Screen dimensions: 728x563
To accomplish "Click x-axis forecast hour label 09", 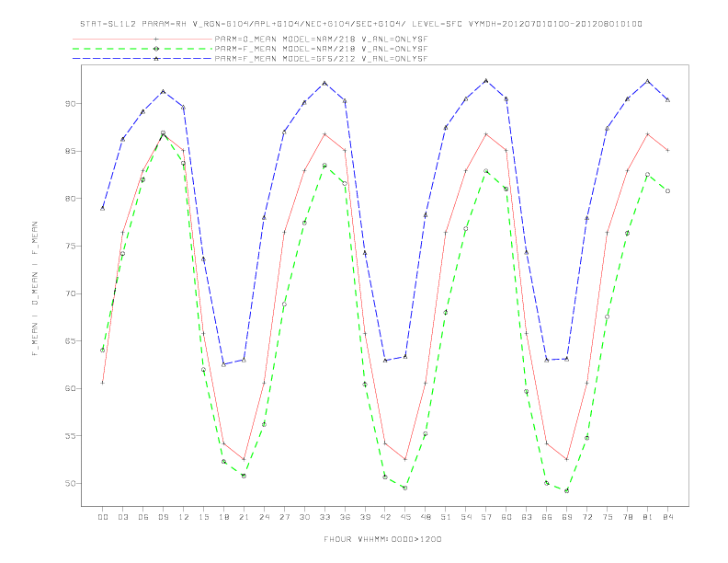I will [163, 517].
